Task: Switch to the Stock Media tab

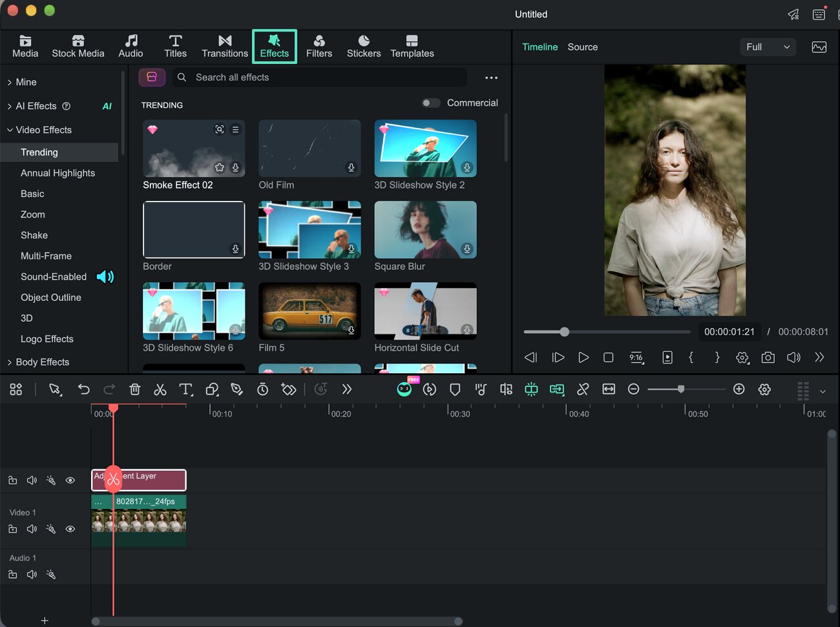Action: [x=78, y=46]
